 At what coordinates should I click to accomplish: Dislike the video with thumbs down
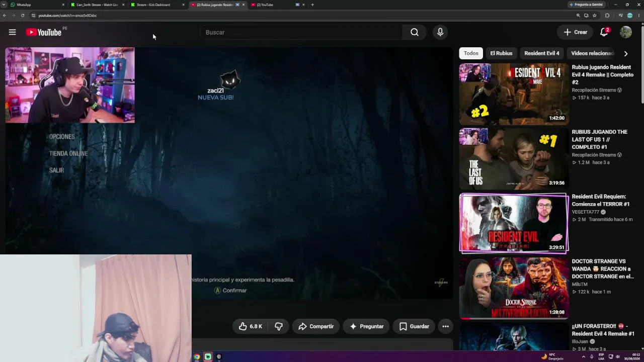(x=278, y=326)
